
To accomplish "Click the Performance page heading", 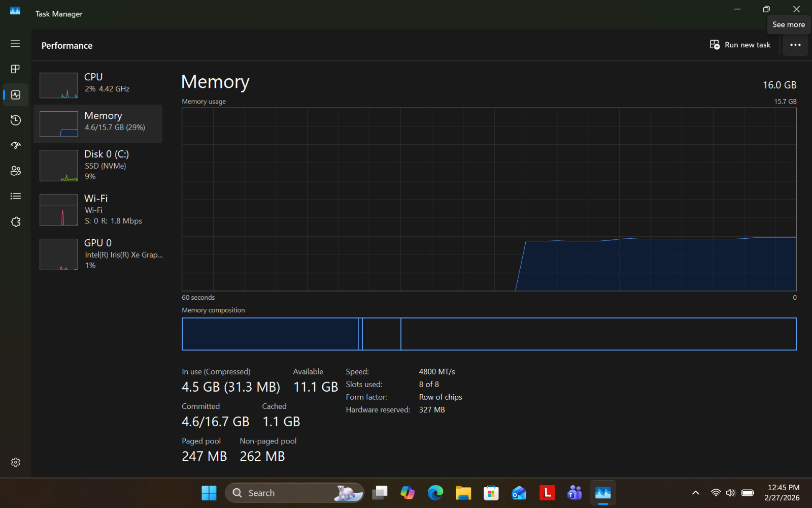I will pos(67,46).
